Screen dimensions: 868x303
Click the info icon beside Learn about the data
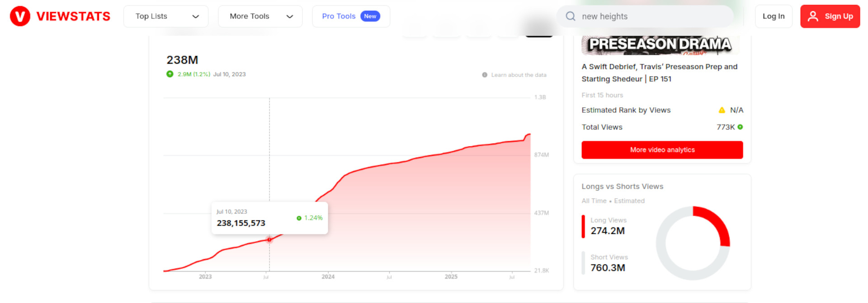coord(485,75)
